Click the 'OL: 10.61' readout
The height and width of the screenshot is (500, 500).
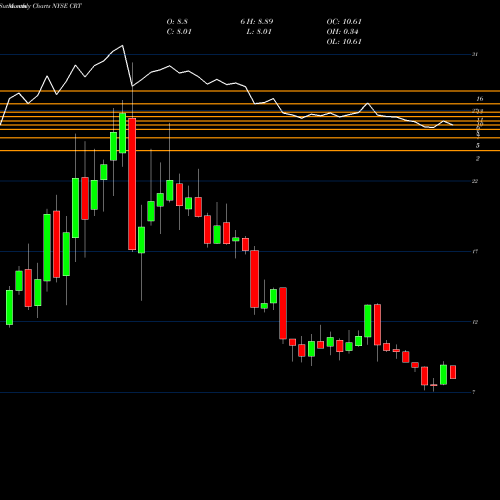[x=344, y=42]
